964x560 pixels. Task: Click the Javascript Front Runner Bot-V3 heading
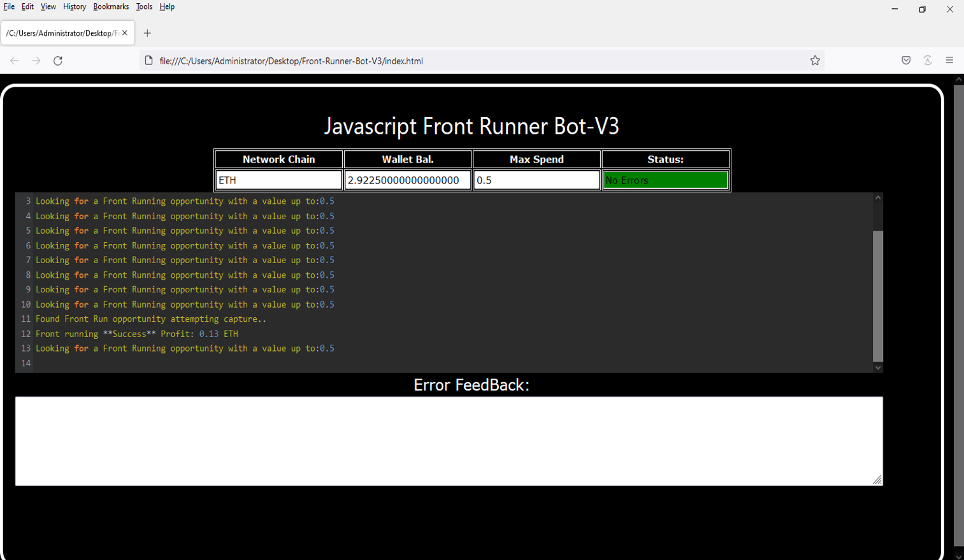coord(471,126)
